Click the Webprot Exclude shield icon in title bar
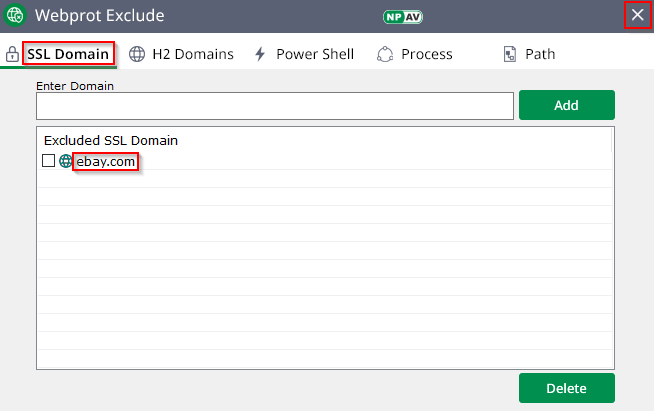Viewport: 654px width, 411px height. pyautogui.click(x=15, y=16)
